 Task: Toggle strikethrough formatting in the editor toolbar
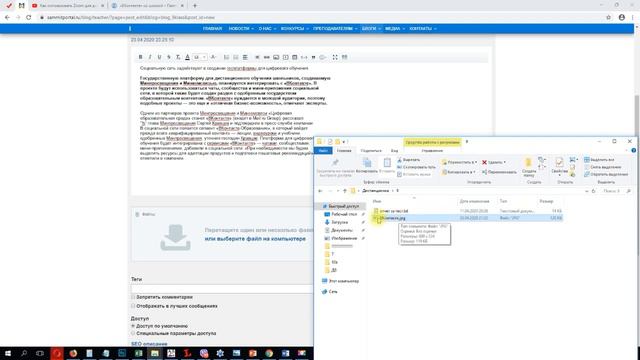click(169, 57)
